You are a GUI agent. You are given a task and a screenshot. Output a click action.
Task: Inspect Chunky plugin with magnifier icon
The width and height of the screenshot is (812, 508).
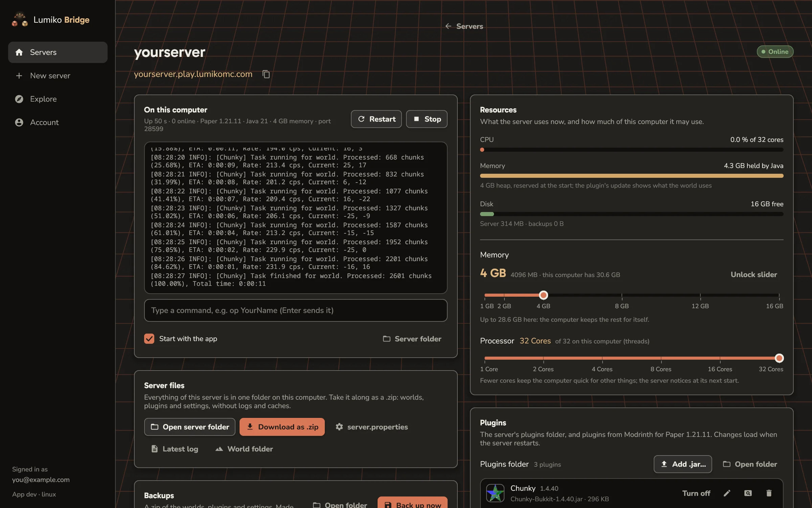tap(748, 493)
